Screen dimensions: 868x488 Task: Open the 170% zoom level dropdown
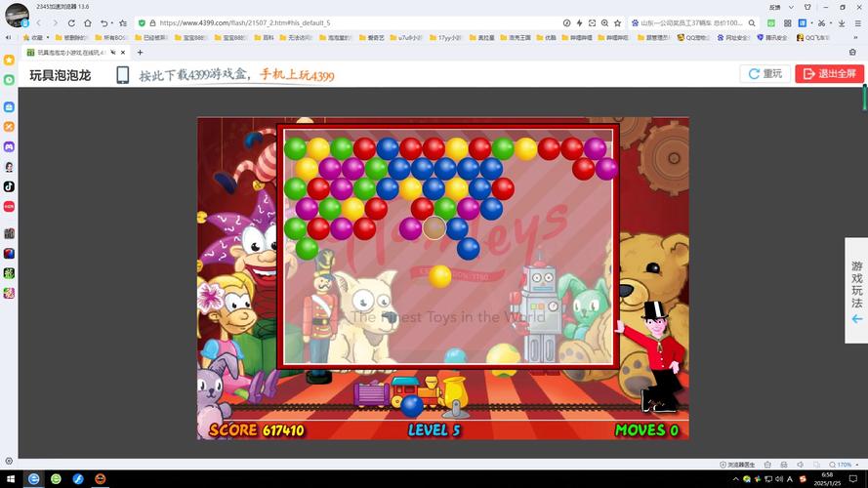point(842,465)
